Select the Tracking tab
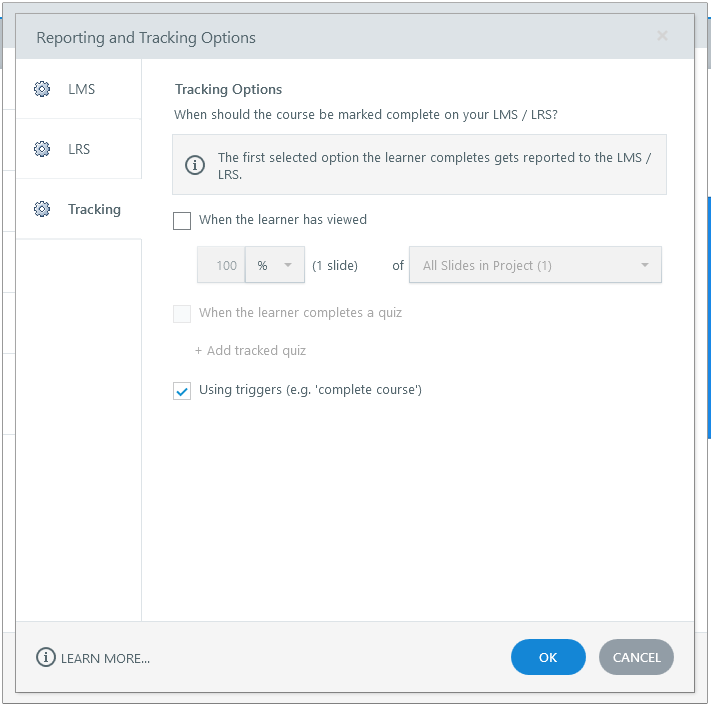Screen dimensions: 711x704 coord(94,209)
